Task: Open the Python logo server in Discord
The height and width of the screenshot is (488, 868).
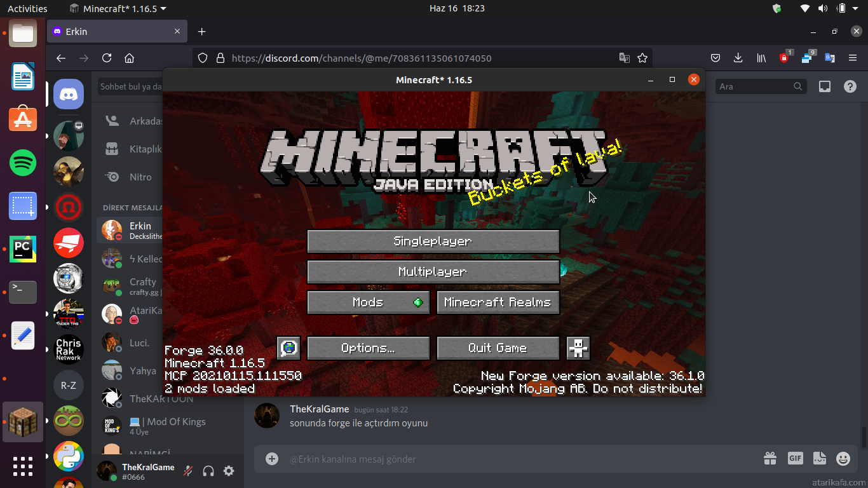Action: [69, 456]
